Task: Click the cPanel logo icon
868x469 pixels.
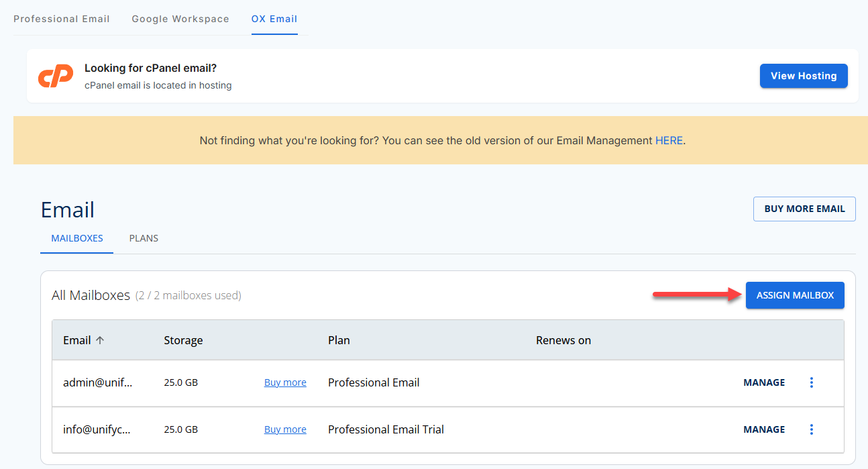Action: [56, 76]
